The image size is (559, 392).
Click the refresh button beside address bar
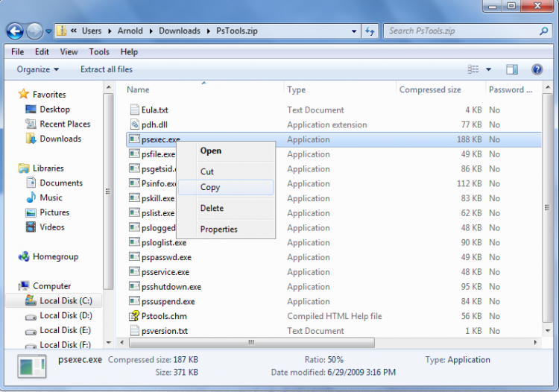click(370, 31)
